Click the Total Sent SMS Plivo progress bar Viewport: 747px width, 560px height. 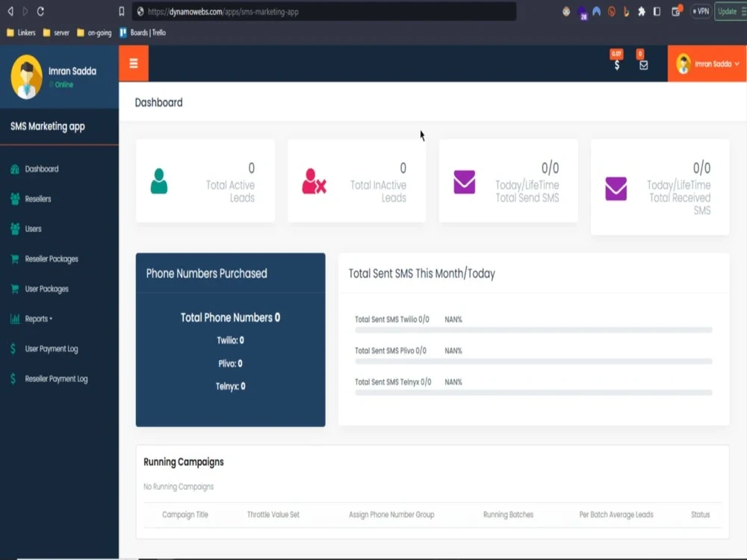click(x=533, y=361)
